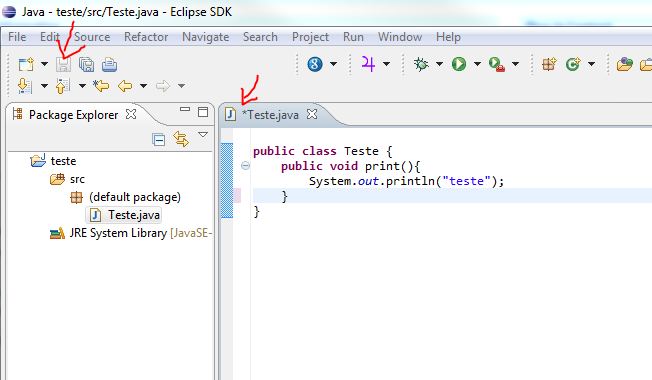This screenshot has width=652, height=380.
Task: Open the File menu
Action: click(x=17, y=37)
